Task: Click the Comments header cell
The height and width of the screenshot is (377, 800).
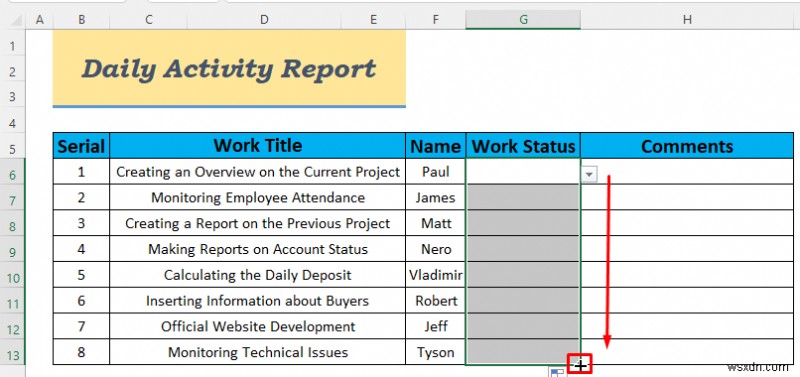Action: [687, 146]
